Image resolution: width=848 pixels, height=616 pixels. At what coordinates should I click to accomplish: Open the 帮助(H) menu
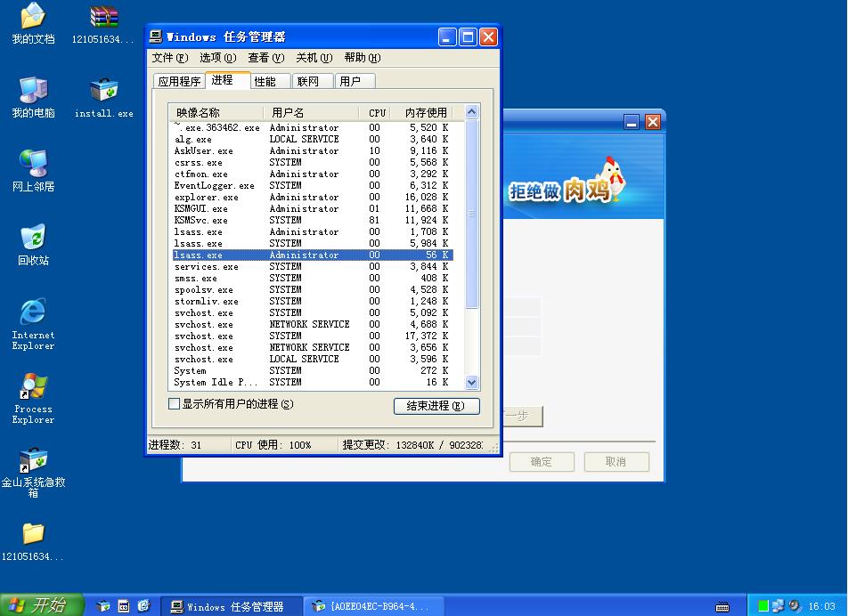(x=363, y=58)
